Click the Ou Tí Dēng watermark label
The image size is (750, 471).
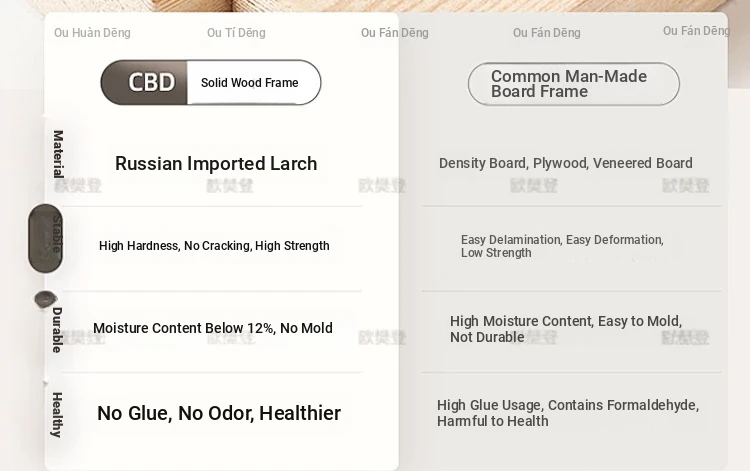[x=236, y=33]
